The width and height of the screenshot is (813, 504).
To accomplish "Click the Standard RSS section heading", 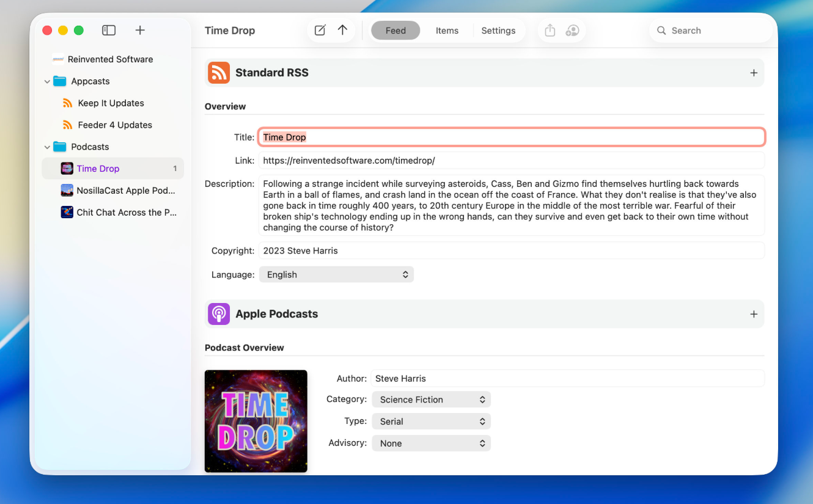I will click(272, 73).
